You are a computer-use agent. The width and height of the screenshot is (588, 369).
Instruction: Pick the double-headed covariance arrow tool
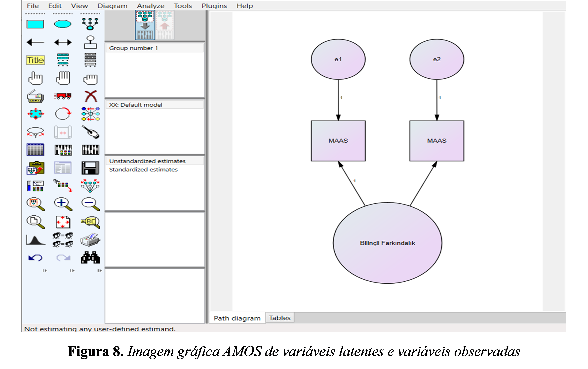click(x=63, y=42)
